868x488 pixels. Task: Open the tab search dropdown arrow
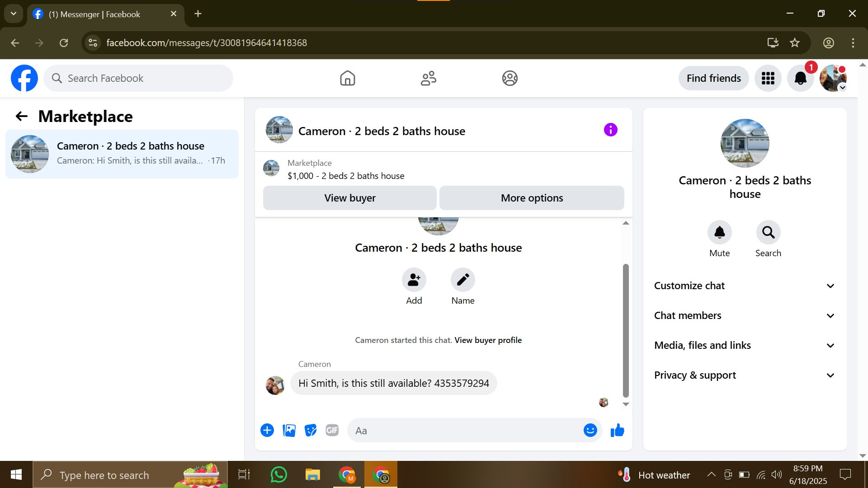tap(14, 14)
